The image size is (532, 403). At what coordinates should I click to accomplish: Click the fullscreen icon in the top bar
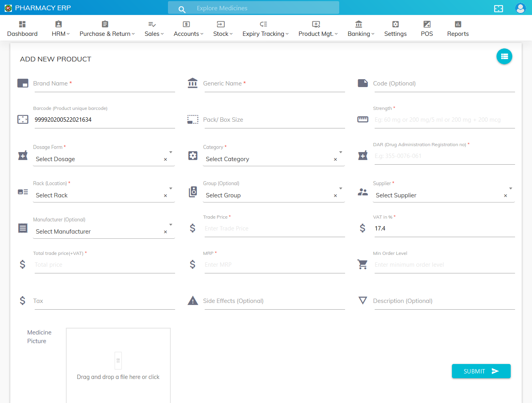[x=498, y=8]
